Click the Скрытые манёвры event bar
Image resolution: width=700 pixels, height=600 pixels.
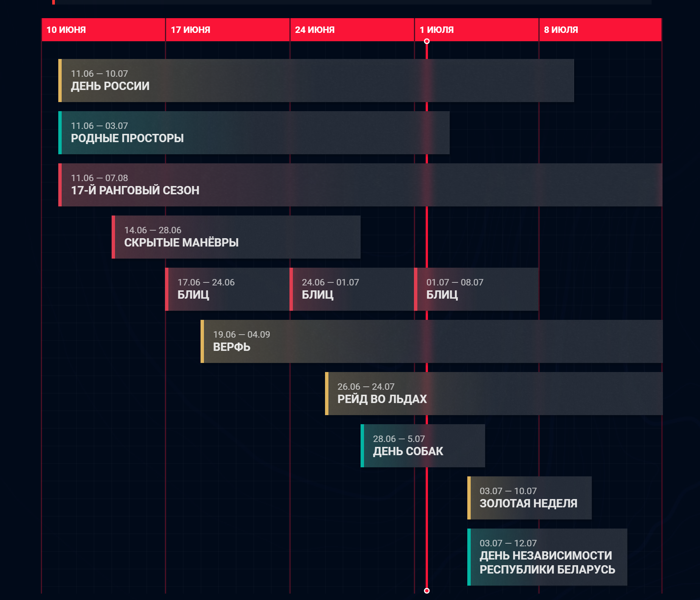[x=236, y=237]
